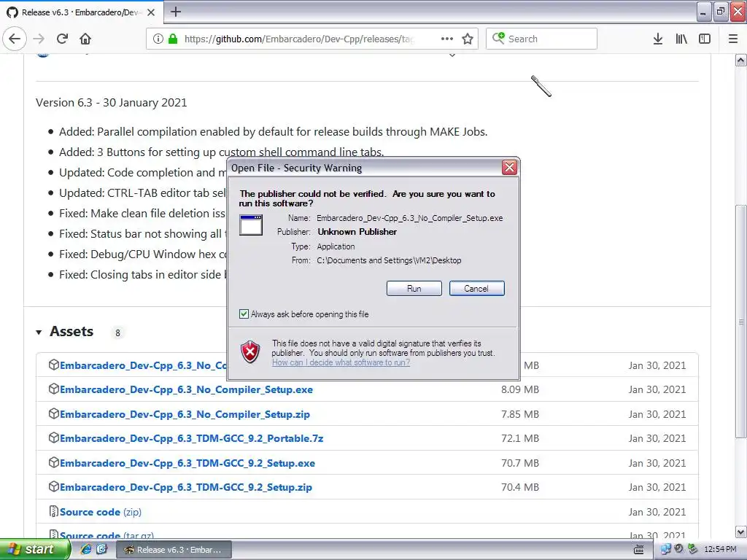Screen dimensions: 747x560
Task: Click the 72.1 MB file size text
Action: point(519,438)
